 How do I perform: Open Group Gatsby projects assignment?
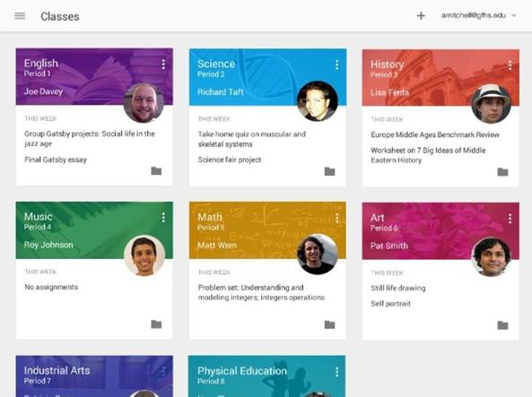pyautogui.click(x=90, y=138)
